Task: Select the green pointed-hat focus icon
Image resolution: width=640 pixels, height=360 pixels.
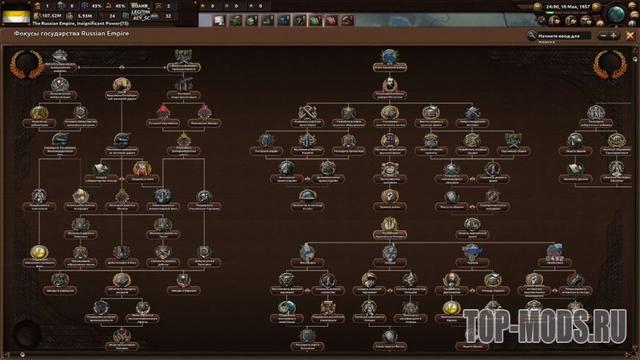Action: coord(184,140)
